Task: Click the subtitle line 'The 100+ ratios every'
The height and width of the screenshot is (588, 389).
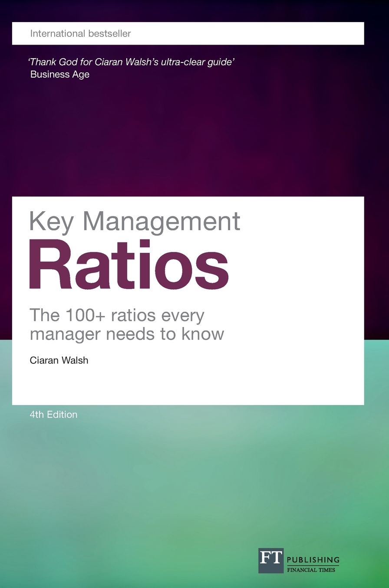Action: (x=117, y=315)
